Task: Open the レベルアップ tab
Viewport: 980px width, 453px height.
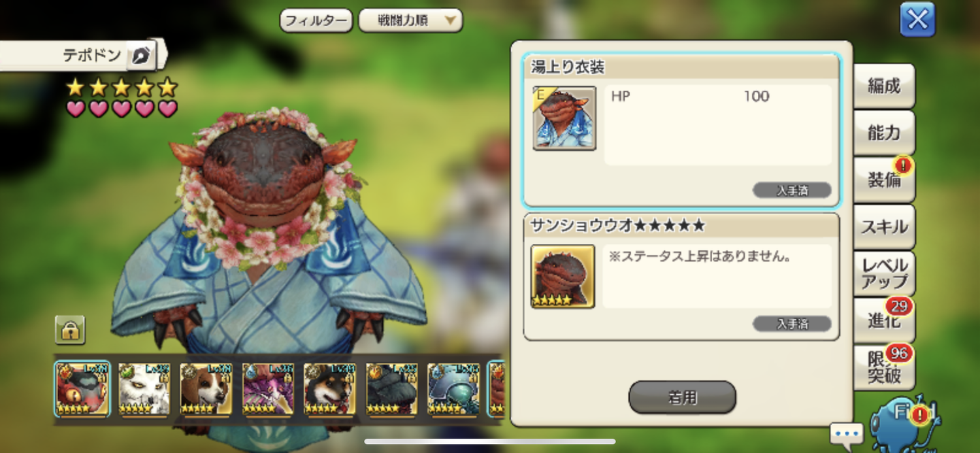Action: click(x=884, y=275)
